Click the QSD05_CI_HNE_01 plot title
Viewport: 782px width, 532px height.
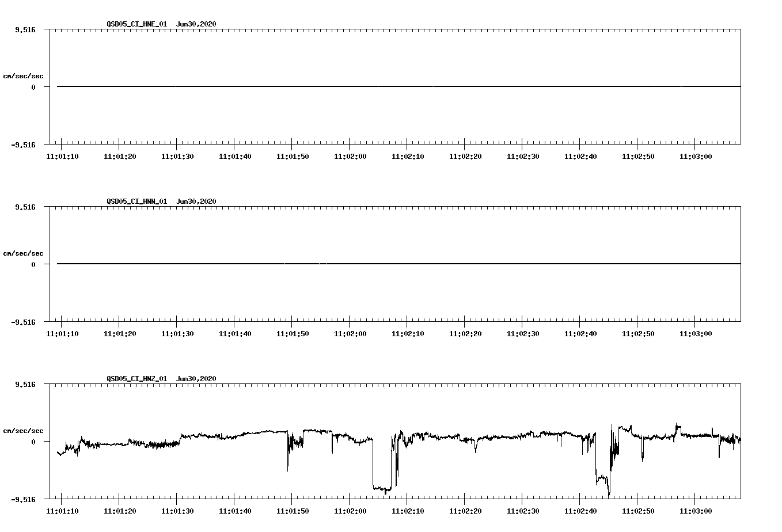click(x=137, y=24)
